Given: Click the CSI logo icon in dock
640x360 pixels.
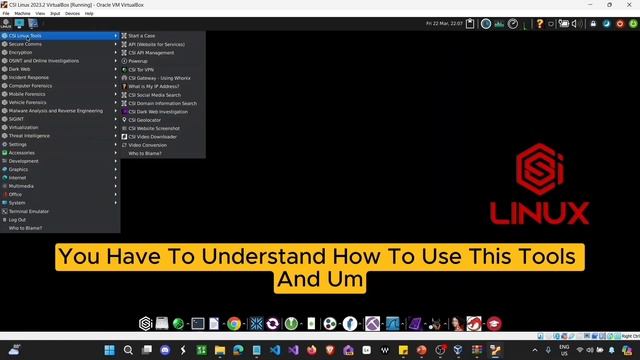Looking at the screenshot, I should pos(146,324).
